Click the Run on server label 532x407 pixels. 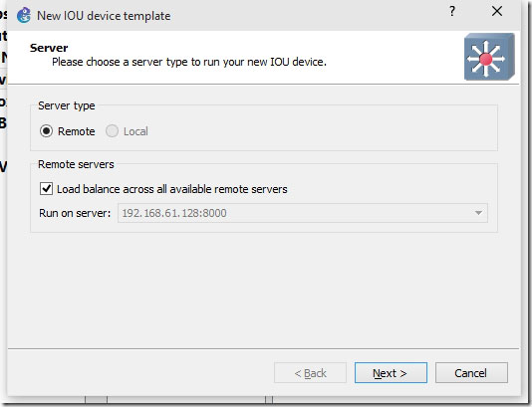(75, 213)
